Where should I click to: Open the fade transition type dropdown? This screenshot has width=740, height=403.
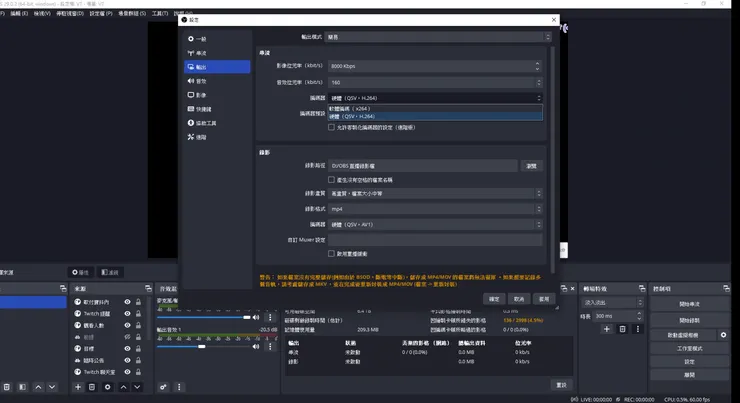(x=613, y=302)
